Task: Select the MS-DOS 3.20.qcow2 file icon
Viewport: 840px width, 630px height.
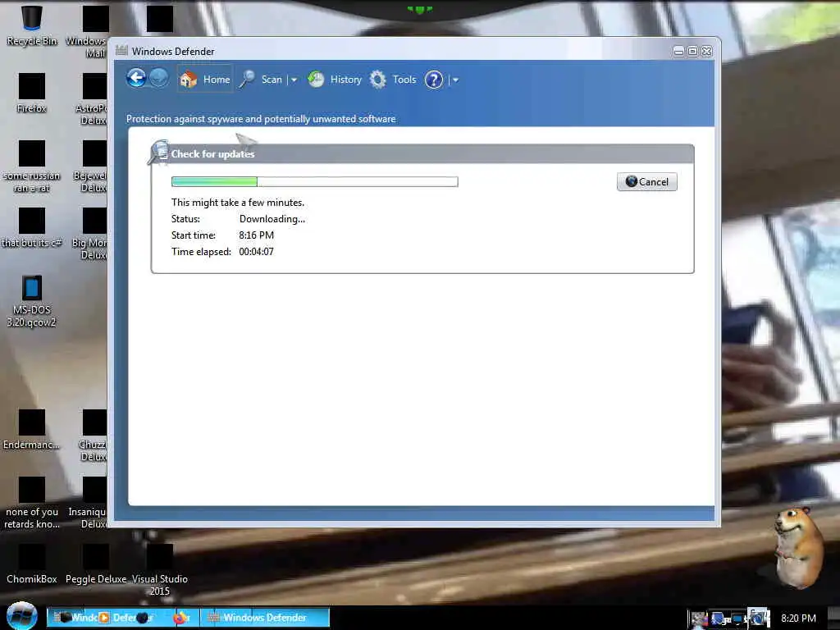Action: (x=32, y=302)
